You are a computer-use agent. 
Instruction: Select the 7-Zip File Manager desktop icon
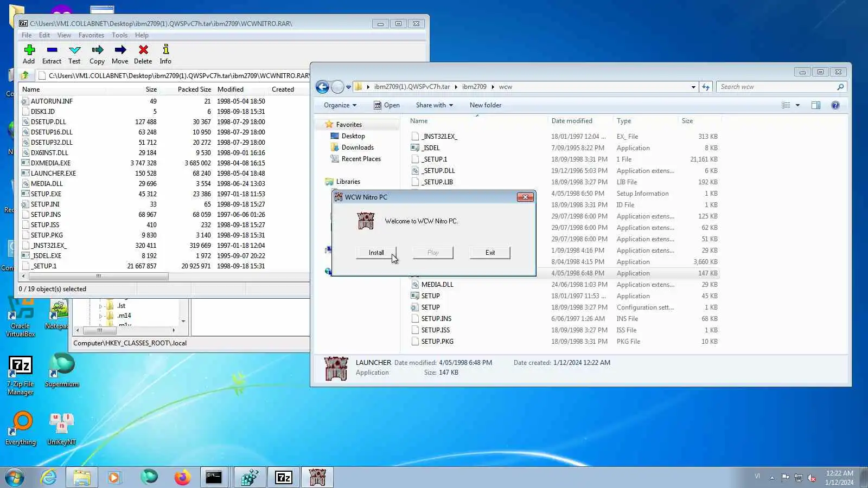21,376
